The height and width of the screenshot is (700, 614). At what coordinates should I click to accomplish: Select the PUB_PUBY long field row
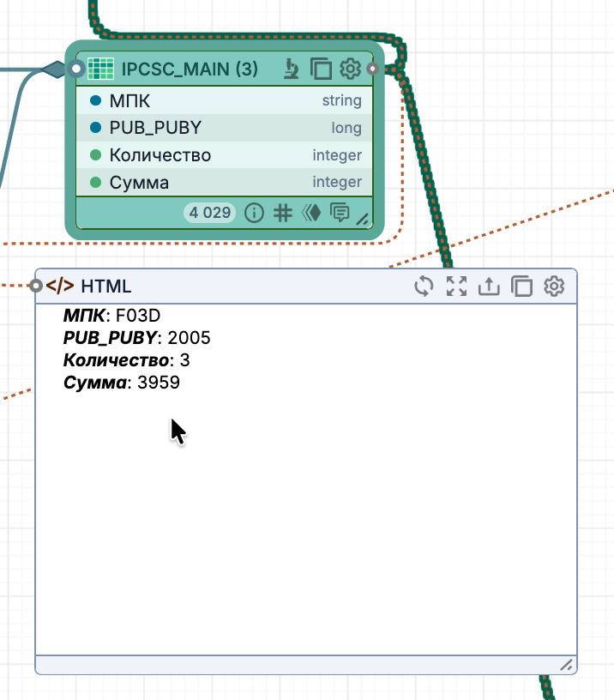coord(225,128)
